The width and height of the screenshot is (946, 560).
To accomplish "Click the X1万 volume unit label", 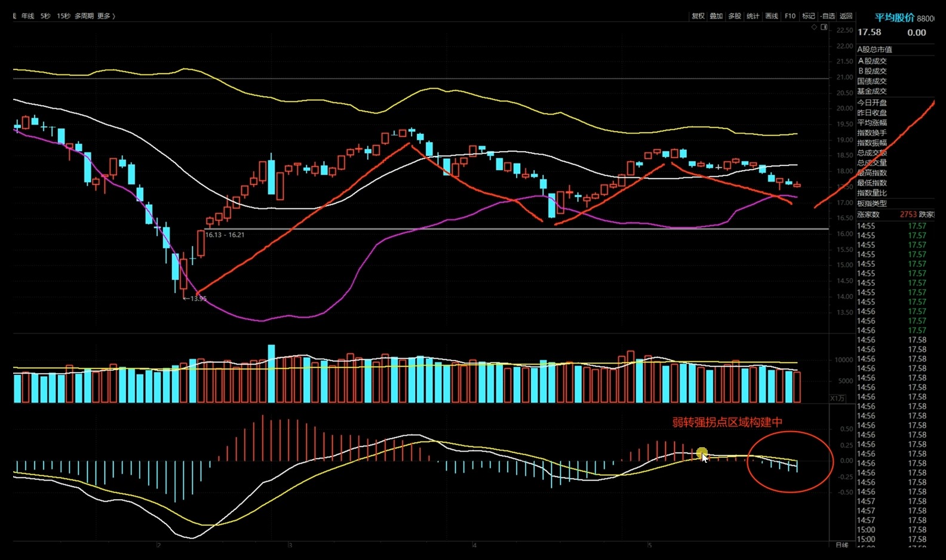I will (837, 398).
